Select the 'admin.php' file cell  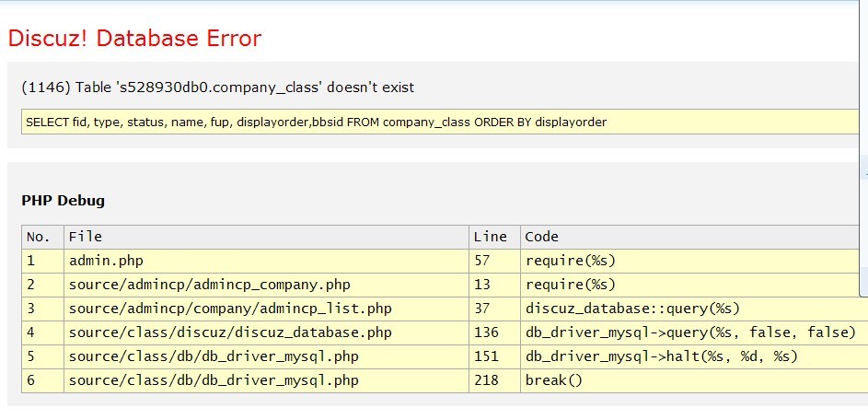point(266,261)
